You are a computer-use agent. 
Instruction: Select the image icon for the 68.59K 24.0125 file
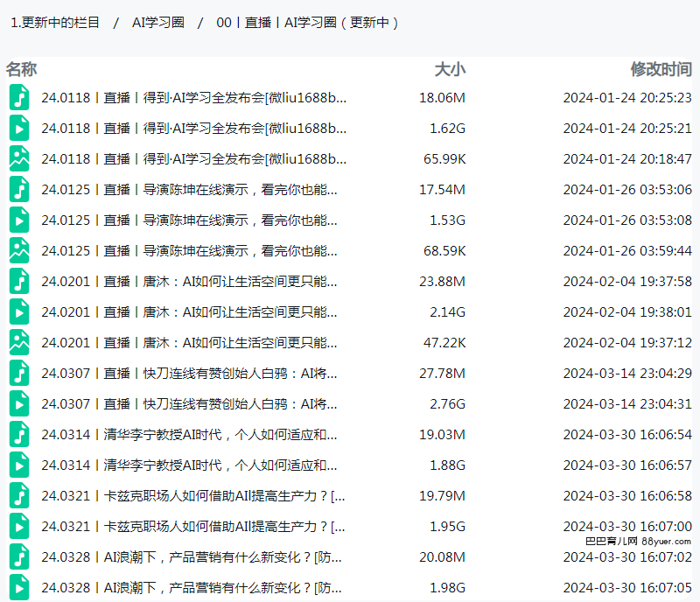click(19, 250)
